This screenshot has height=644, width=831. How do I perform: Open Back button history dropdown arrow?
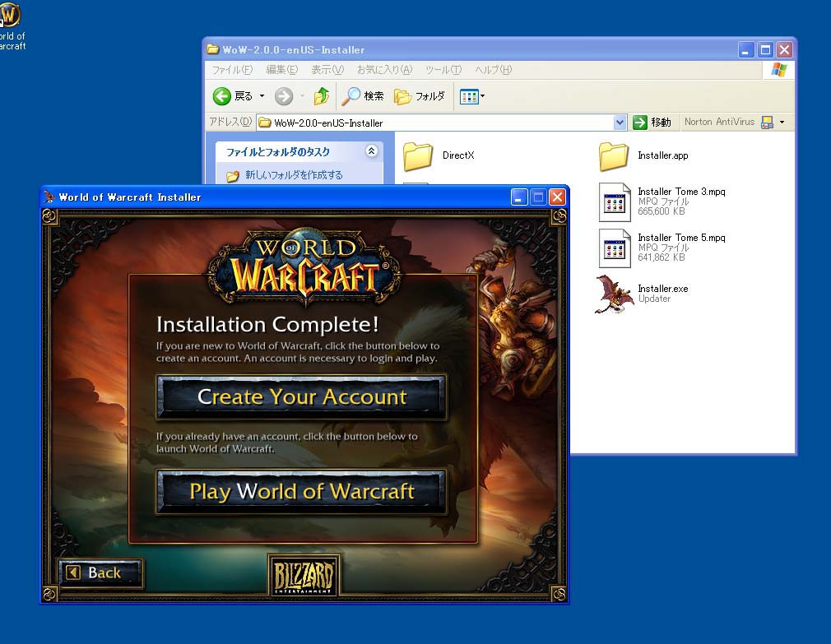point(262,96)
